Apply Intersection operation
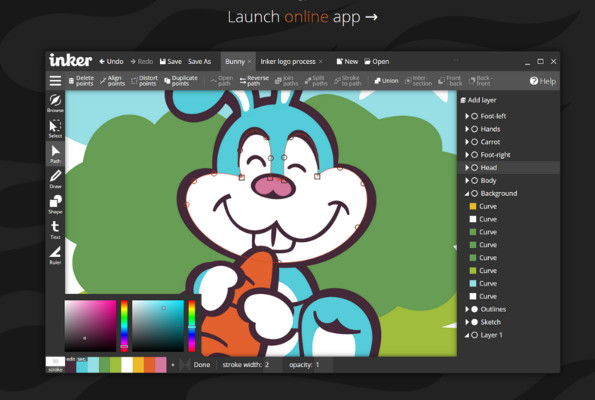This screenshot has width=595, height=400. 418,81
